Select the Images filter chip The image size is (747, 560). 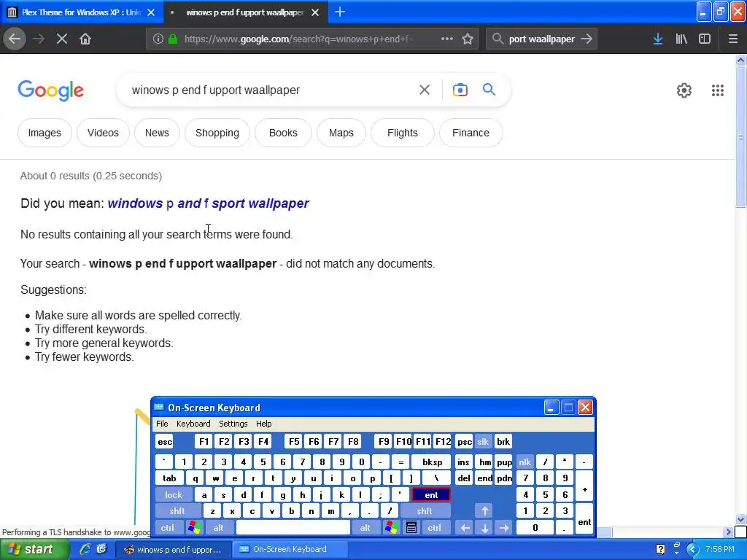(44, 133)
